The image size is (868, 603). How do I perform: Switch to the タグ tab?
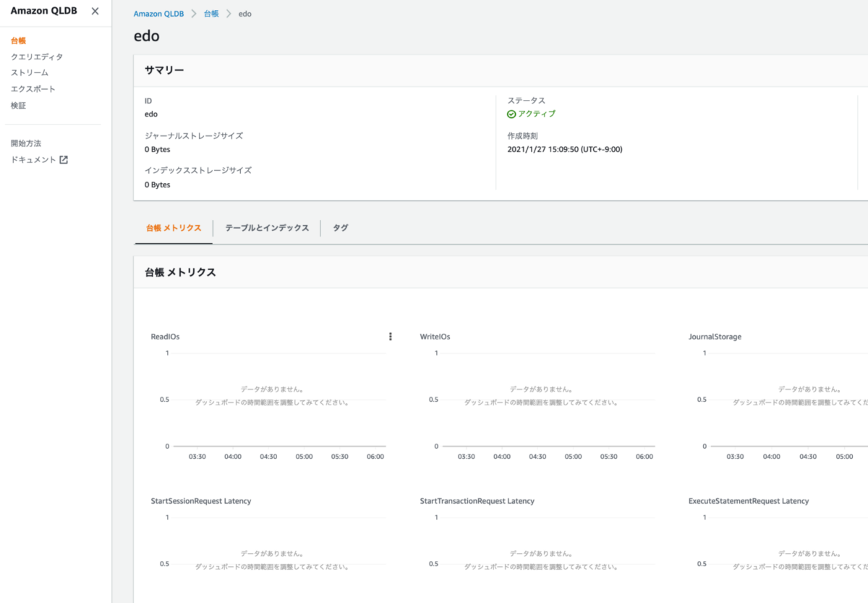pyautogui.click(x=340, y=228)
